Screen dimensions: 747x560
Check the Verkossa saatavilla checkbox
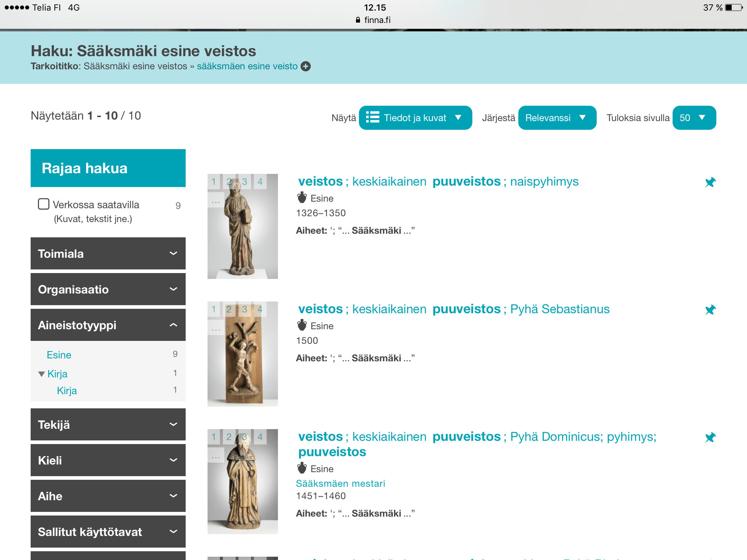tap(44, 204)
